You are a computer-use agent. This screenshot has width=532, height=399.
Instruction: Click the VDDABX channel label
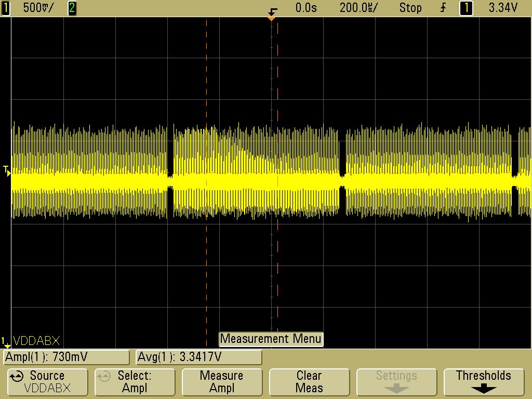point(36,341)
